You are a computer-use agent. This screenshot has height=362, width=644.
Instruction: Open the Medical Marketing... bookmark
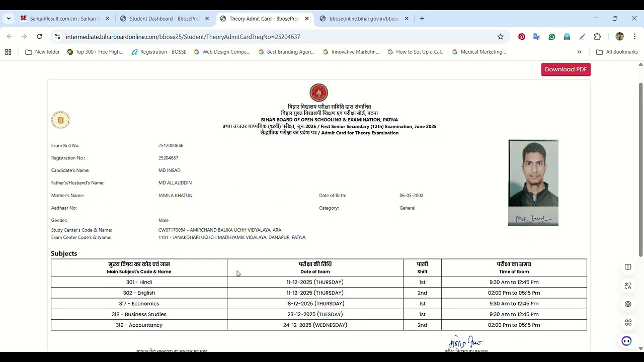click(x=478, y=52)
